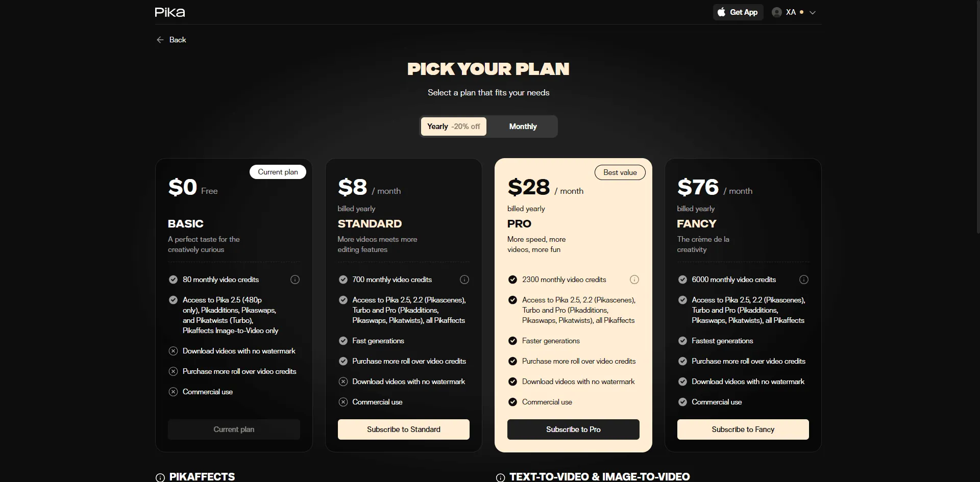Click the Pika logo

[170, 12]
